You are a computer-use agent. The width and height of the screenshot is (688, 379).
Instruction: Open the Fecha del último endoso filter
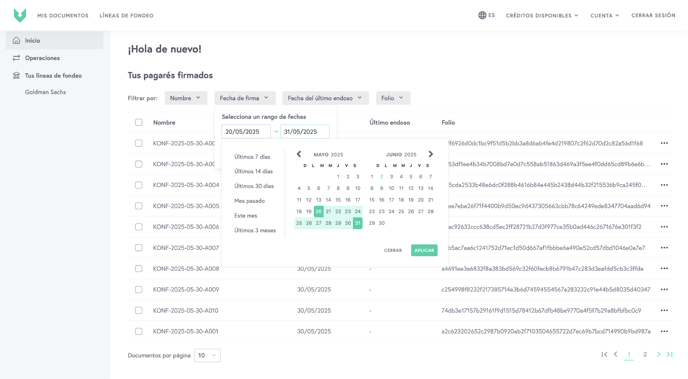click(326, 98)
